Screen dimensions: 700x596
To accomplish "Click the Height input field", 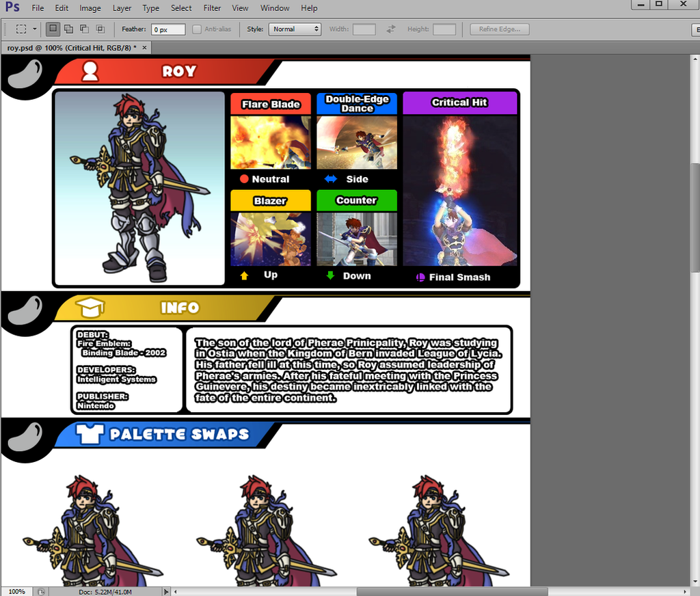I will pyautogui.click(x=444, y=29).
